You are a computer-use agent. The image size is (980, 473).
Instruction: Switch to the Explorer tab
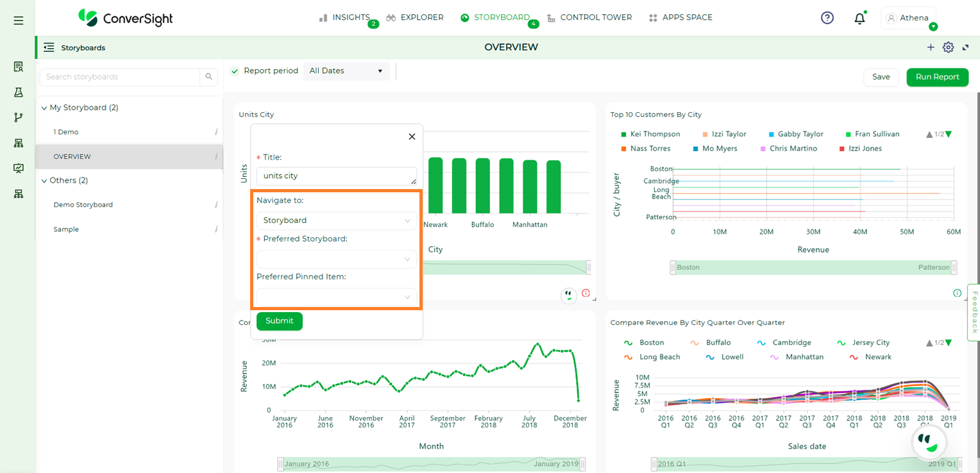415,17
